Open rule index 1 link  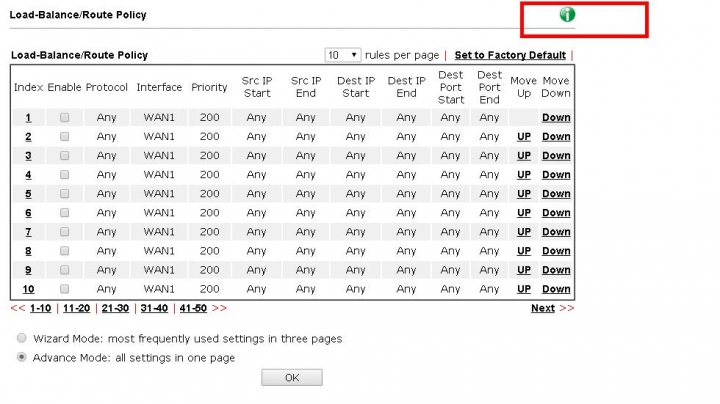[28, 118]
